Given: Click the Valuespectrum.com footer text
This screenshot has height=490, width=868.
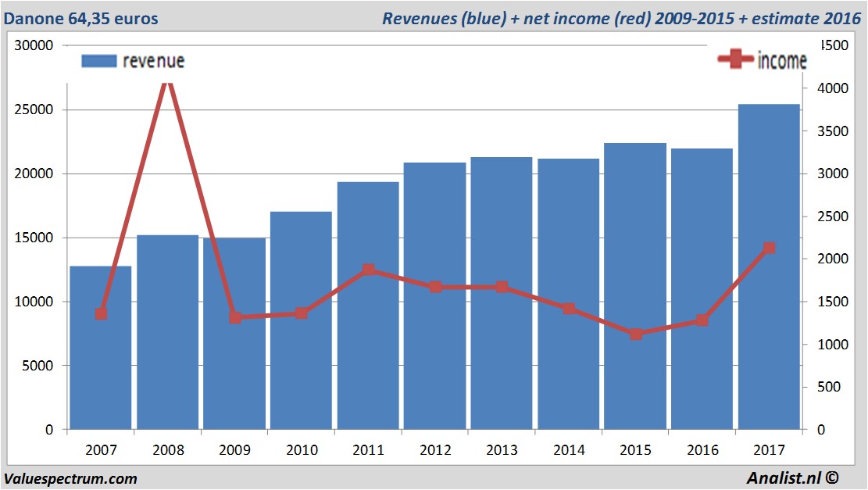Looking at the screenshot, I should click(x=70, y=478).
